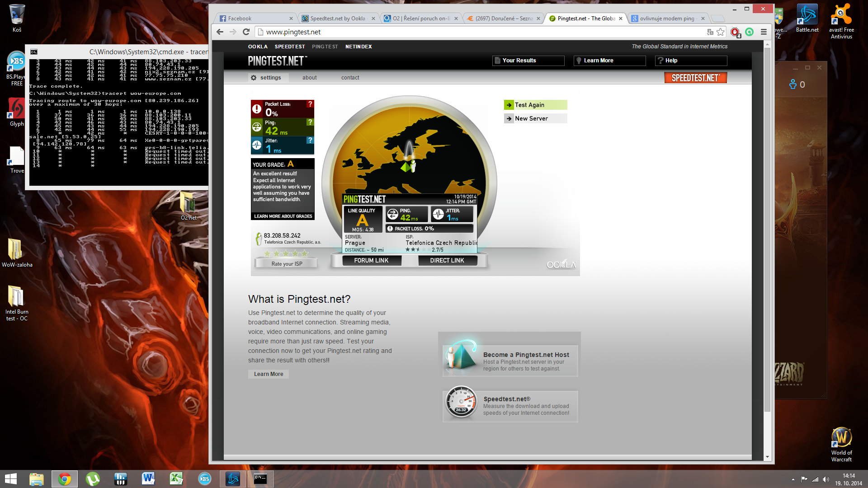868x488 pixels.
Task: Open the Your Results button
Action: 528,61
